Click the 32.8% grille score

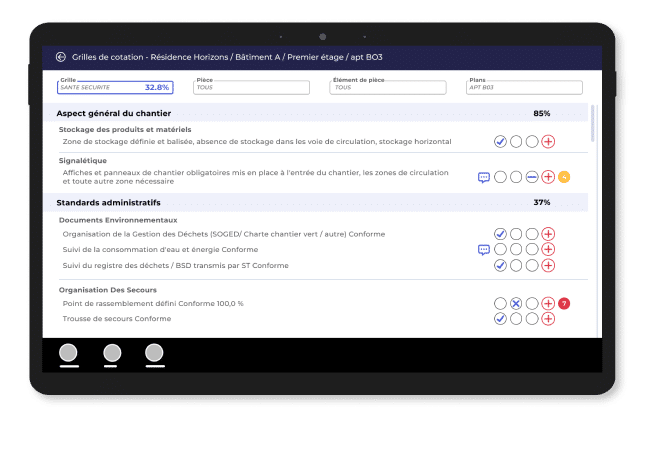(x=157, y=87)
